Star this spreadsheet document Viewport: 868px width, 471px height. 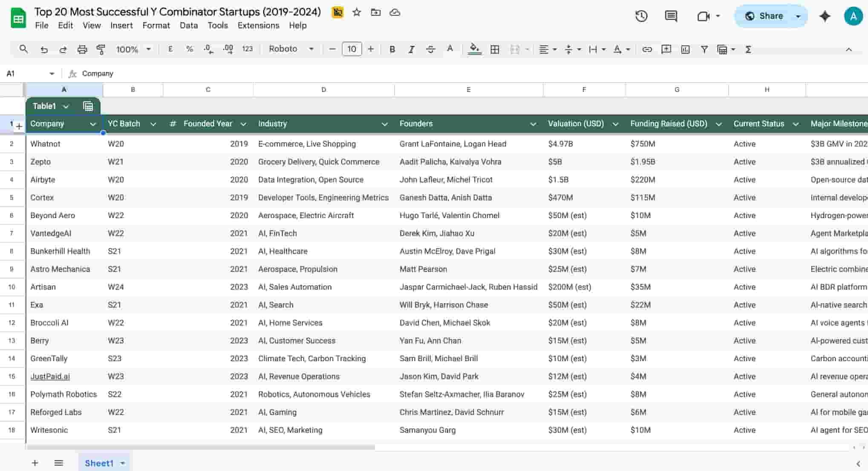[357, 12]
